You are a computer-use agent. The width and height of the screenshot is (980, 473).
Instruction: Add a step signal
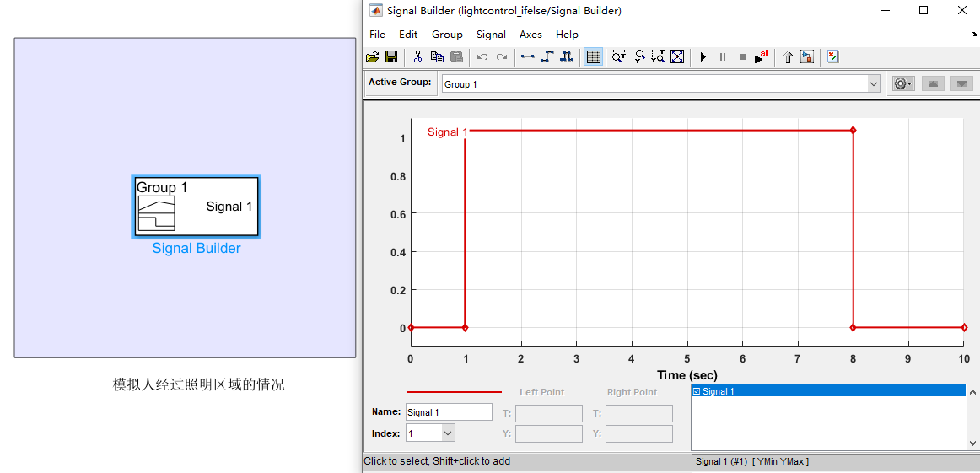click(547, 56)
